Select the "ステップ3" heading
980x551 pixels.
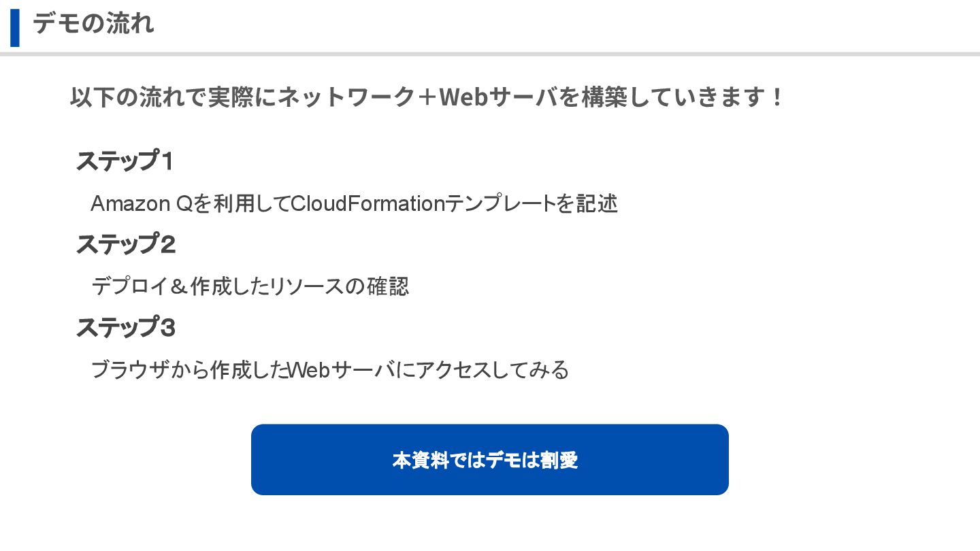pos(126,328)
